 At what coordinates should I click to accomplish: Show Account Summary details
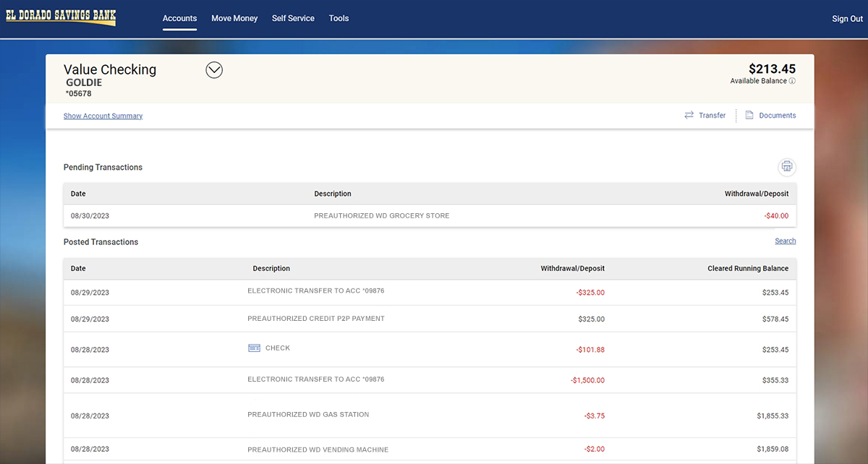(x=103, y=116)
